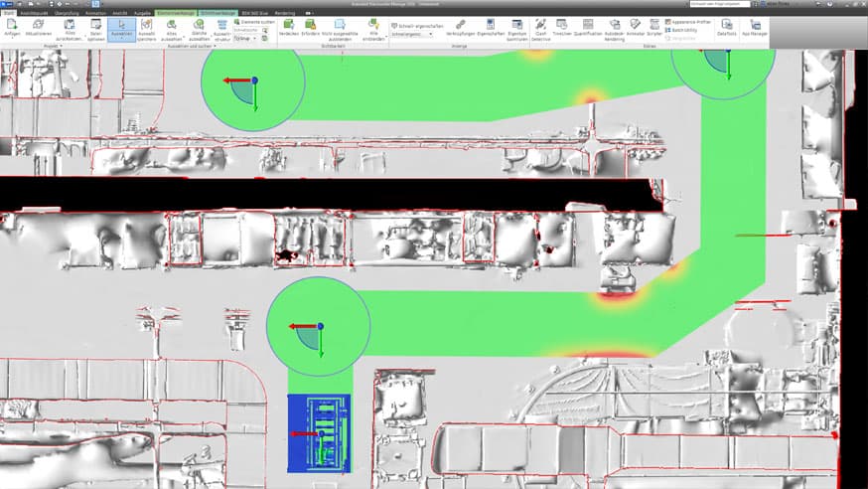Click Alles auswählen icon
The image size is (868, 489).
(171, 30)
